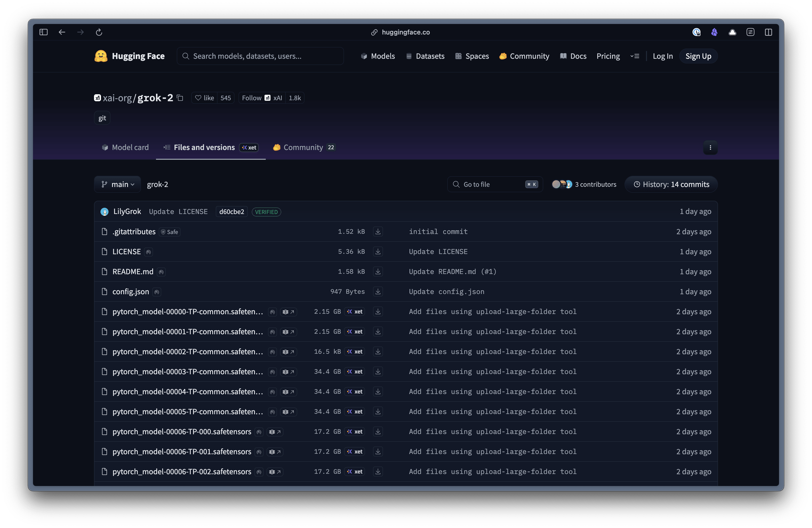Click the 'Update config.json' commit message
The height and width of the screenshot is (528, 812).
pyautogui.click(x=446, y=292)
